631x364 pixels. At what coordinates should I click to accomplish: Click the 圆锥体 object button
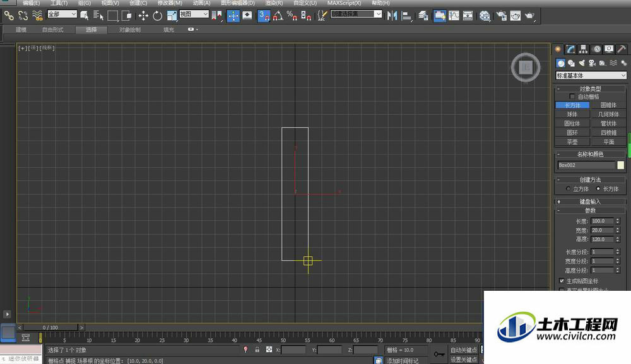[608, 105]
